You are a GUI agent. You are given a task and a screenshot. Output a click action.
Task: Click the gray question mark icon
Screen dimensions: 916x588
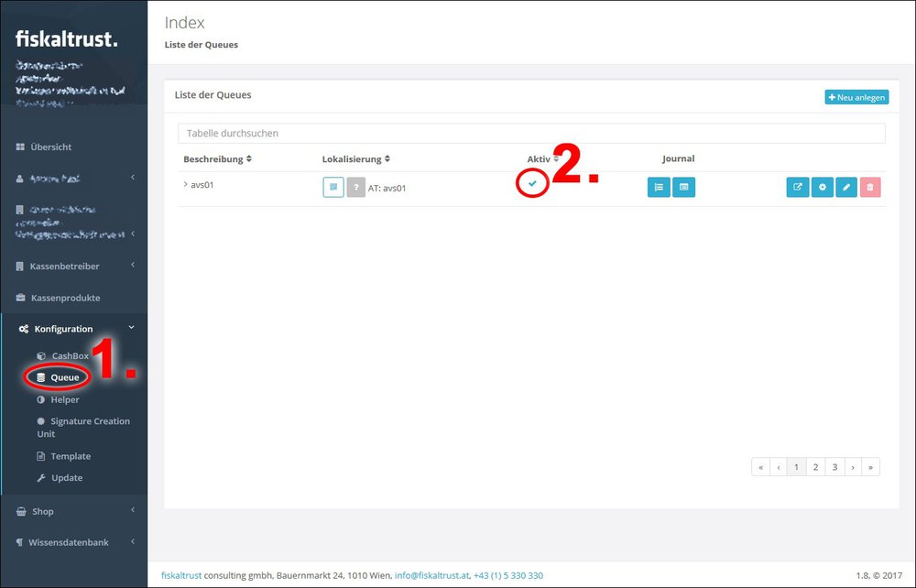click(x=356, y=188)
